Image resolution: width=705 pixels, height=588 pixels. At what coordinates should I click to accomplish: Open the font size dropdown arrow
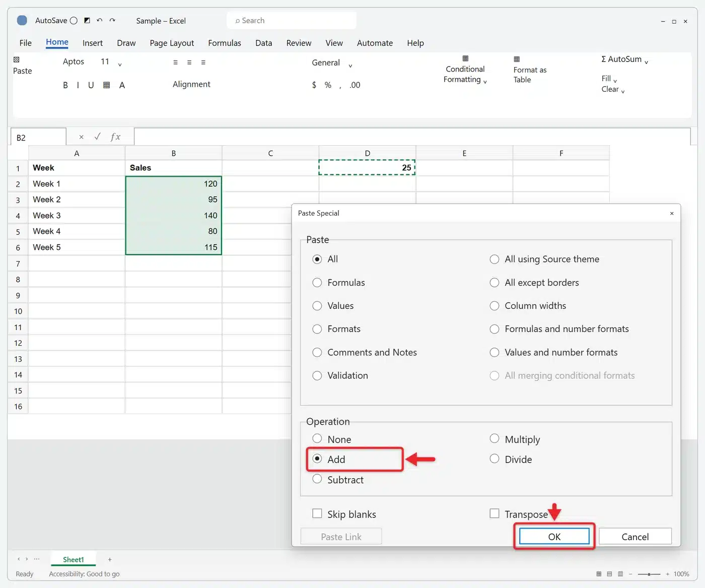120,64
